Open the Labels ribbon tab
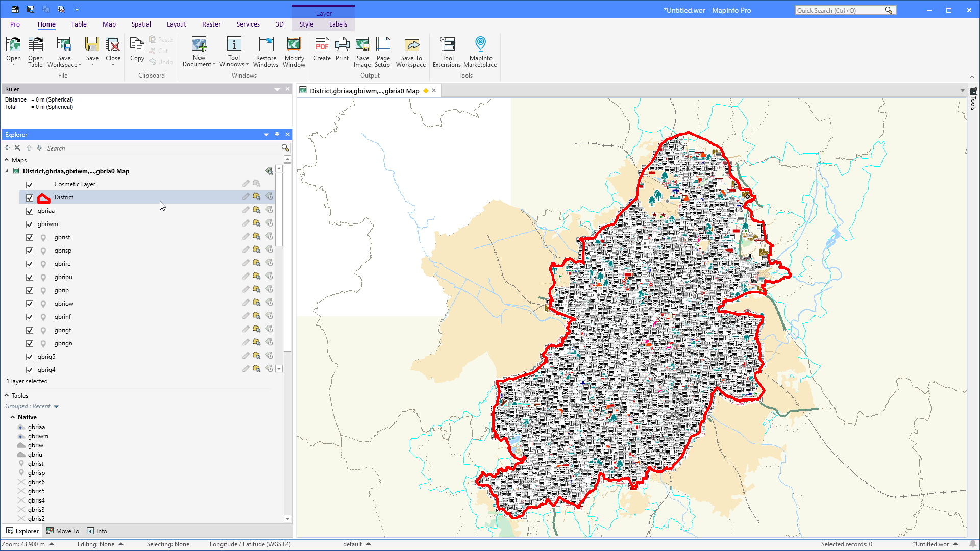 tap(338, 24)
